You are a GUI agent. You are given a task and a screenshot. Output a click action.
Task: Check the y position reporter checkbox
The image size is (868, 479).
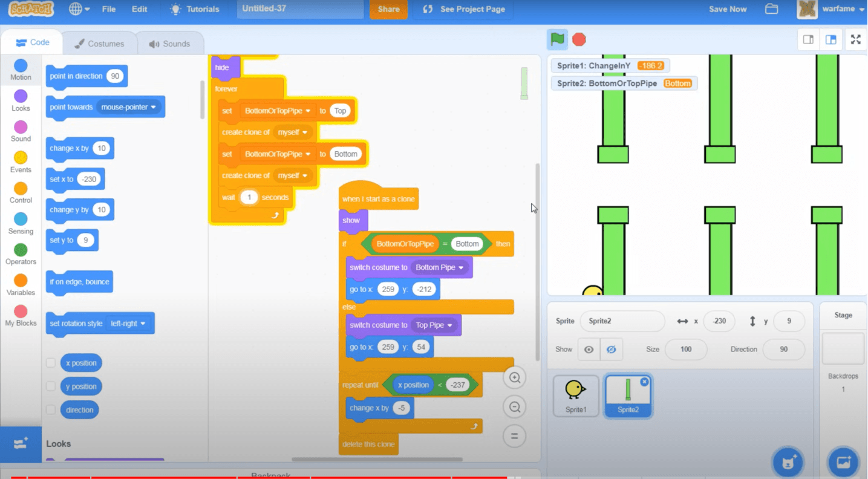(x=51, y=386)
